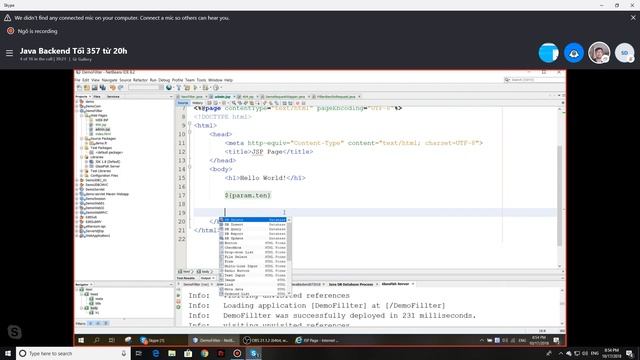This screenshot has height=360, width=640.
Task: Choose Radio Button from the completion list
Action: 253,271
